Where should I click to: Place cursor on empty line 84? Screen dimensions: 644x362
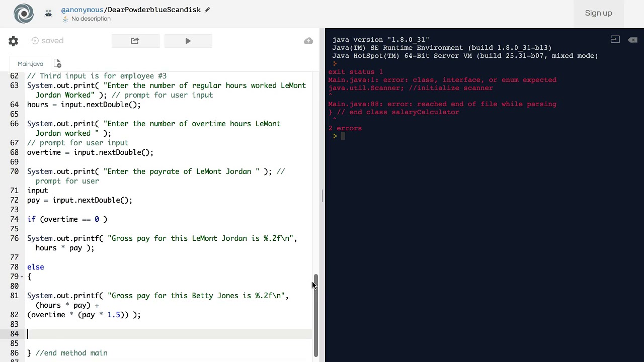(170, 334)
